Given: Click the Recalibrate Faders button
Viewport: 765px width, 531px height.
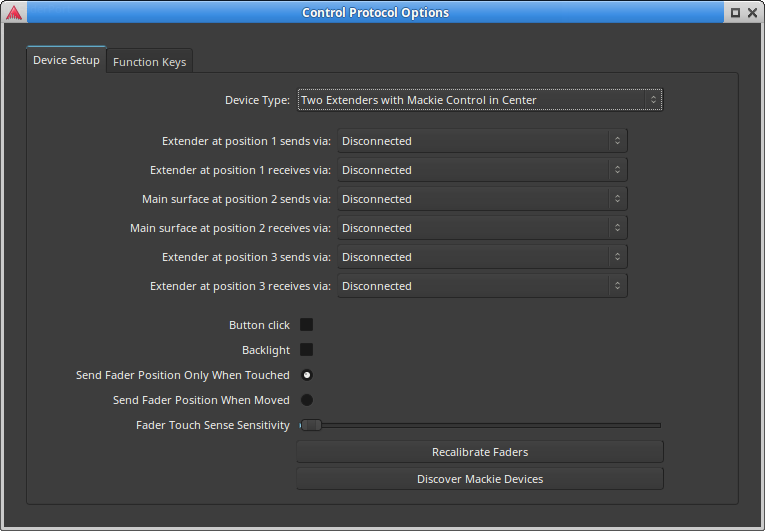Looking at the screenshot, I should coord(480,452).
